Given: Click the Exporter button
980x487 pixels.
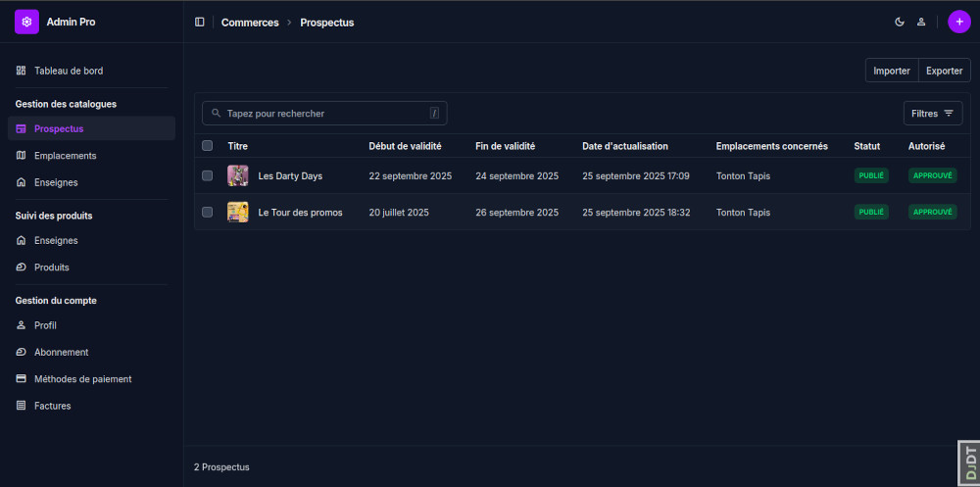Looking at the screenshot, I should click(944, 71).
